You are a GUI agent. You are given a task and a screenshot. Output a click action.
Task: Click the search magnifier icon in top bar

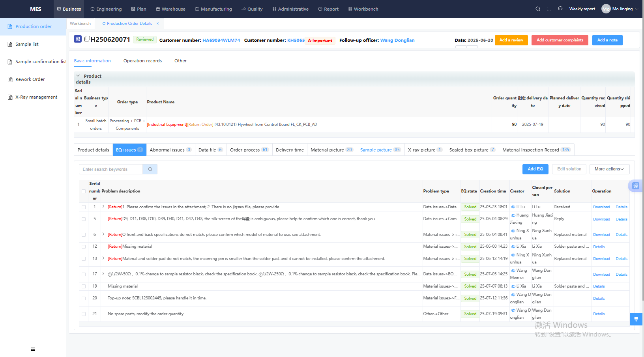(537, 9)
